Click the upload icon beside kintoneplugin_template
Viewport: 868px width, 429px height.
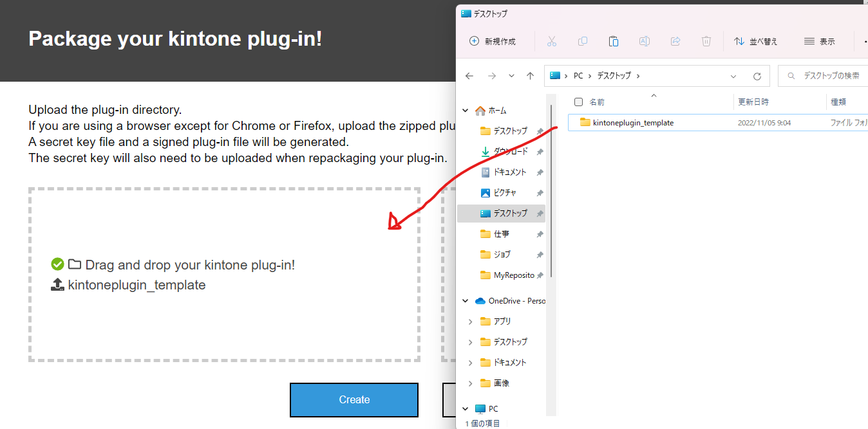tap(57, 284)
